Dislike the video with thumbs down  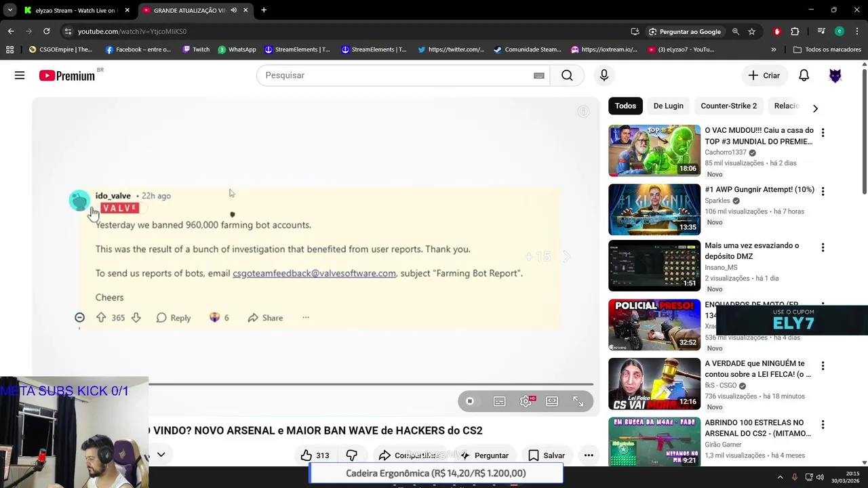pyautogui.click(x=351, y=455)
